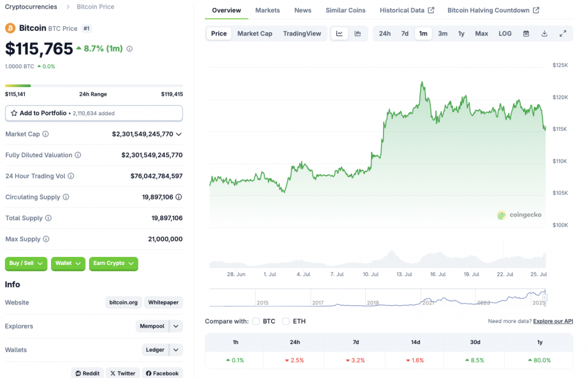Enable the BTC compare checkbox
588x378 pixels.
(256, 321)
